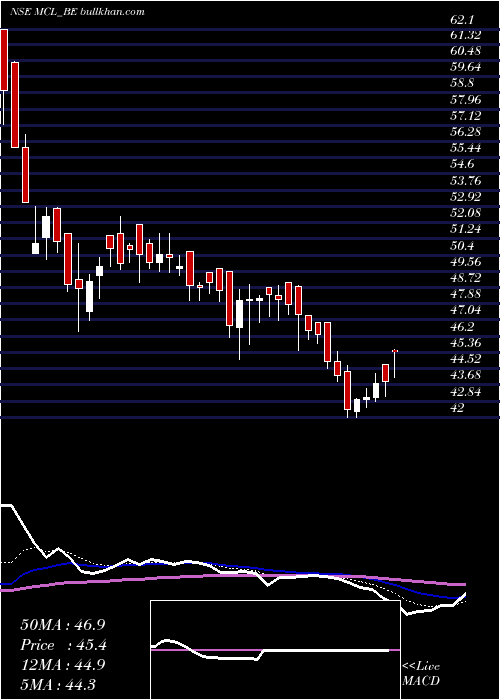Viewport: 500px width, 700px height.
Task: Click the 53.76 price axis label
Action: pyautogui.click(x=465, y=180)
